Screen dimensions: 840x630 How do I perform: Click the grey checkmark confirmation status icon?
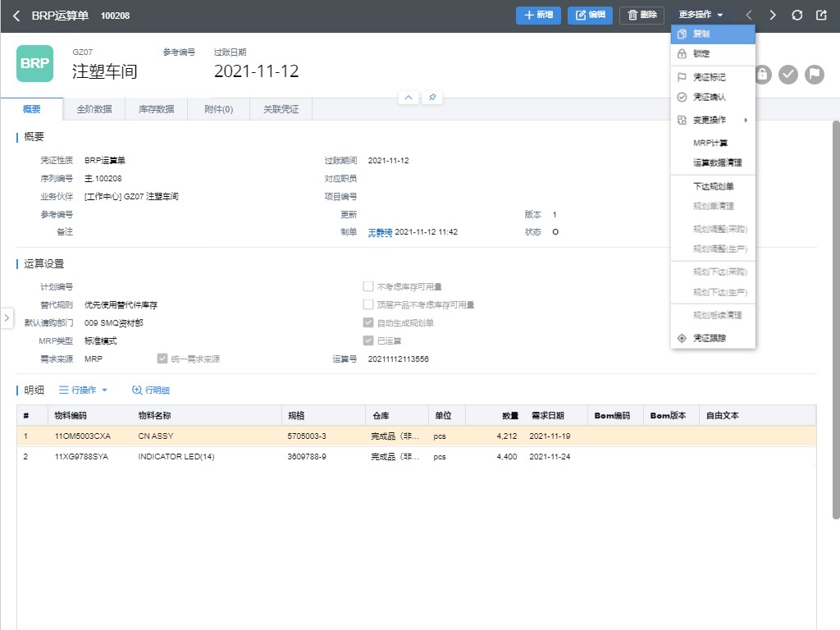click(788, 74)
